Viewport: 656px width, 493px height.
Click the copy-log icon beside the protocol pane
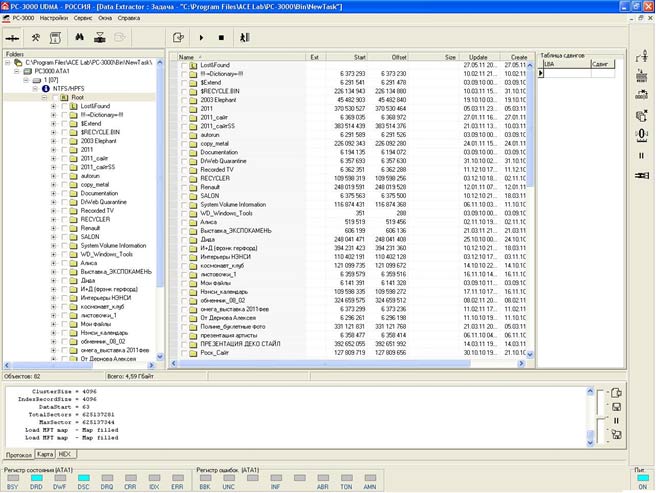point(616,393)
